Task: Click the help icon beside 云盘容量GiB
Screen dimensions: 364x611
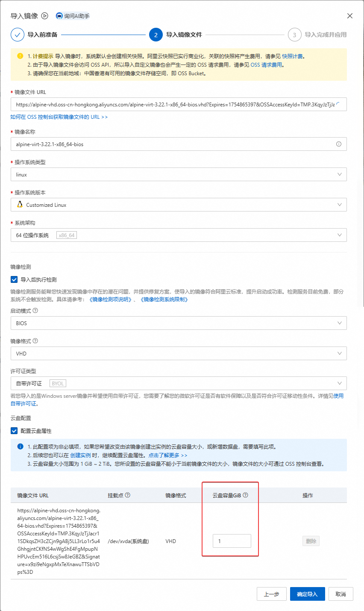Action: tap(246, 495)
